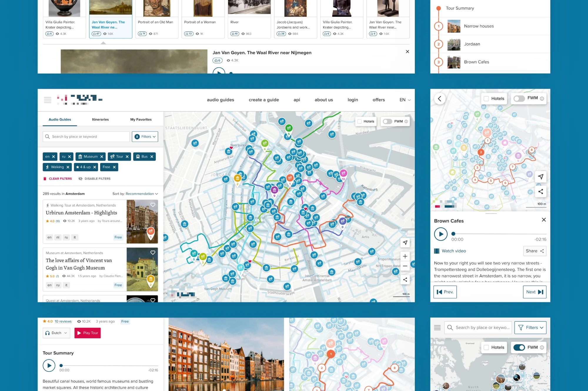Remove the Walking filter chip
This screenshot has width=588, height=391.
pyautogui.click(x=68, y=167)
